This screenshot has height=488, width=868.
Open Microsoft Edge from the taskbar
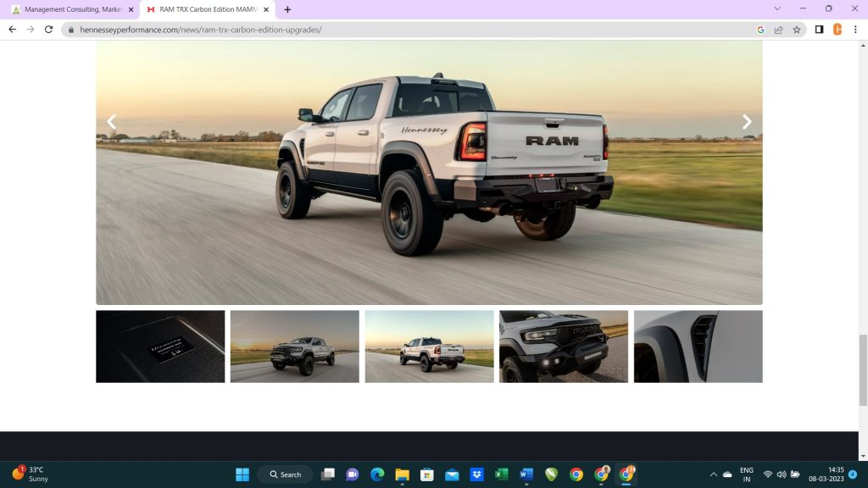(x=377, y=474)
